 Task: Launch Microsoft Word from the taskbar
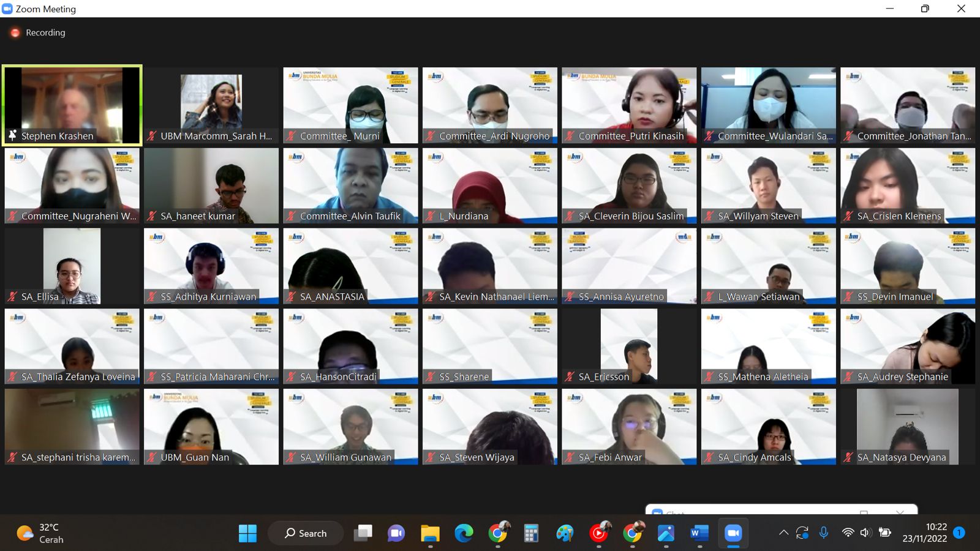click(699, 533)
